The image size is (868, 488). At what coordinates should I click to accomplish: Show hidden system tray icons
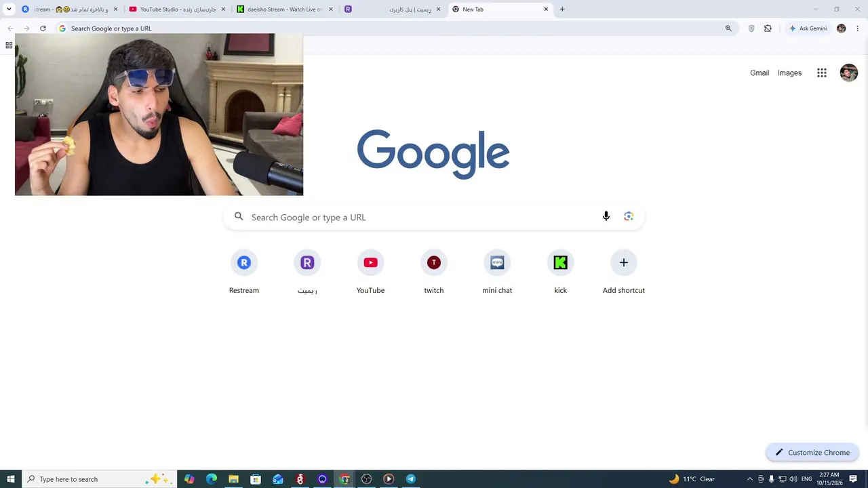749,479
